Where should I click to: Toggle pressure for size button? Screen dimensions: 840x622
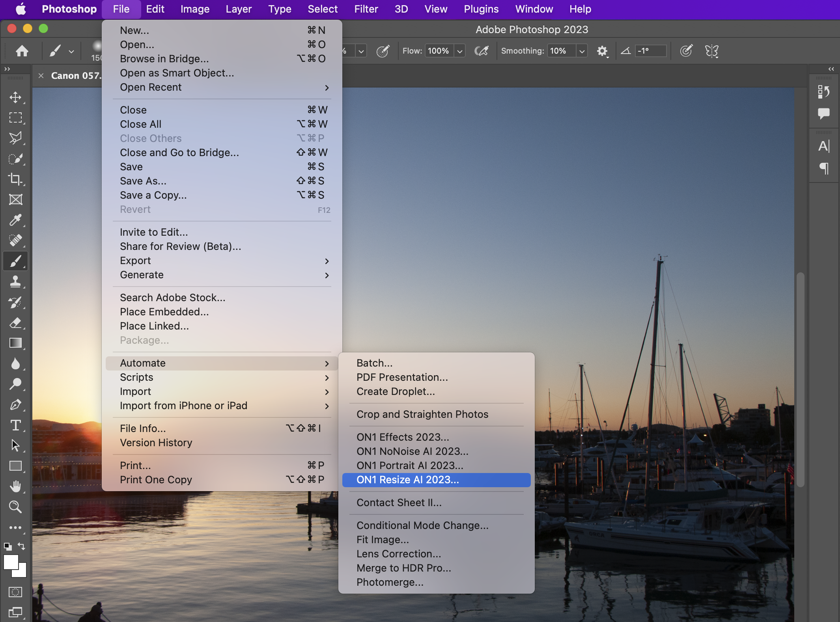[686, 51]
